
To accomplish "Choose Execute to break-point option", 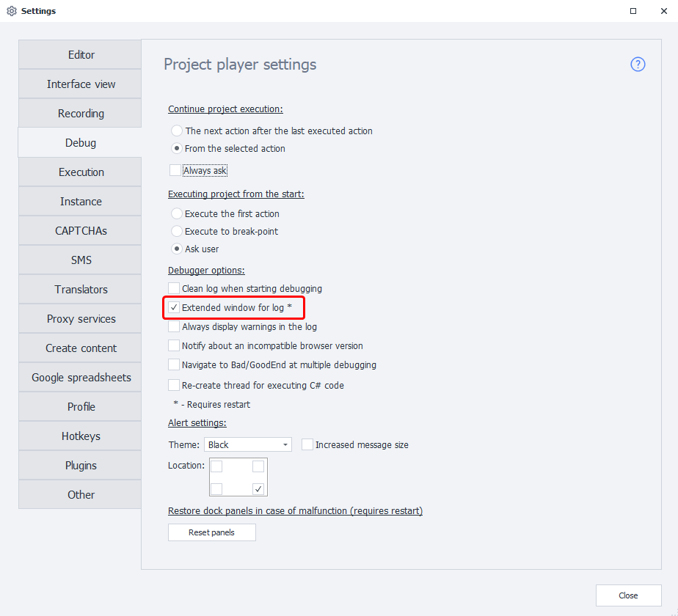I will click(x=177, y=232).
